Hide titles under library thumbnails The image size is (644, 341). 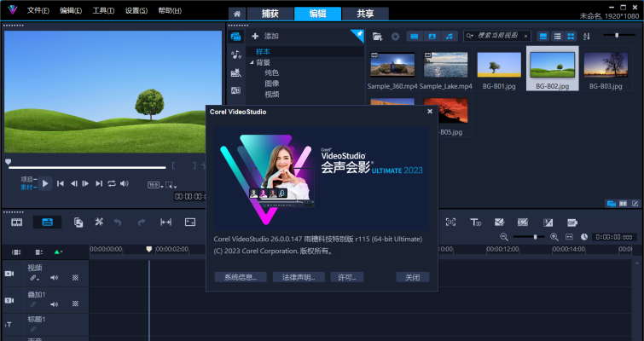(543, 37)
